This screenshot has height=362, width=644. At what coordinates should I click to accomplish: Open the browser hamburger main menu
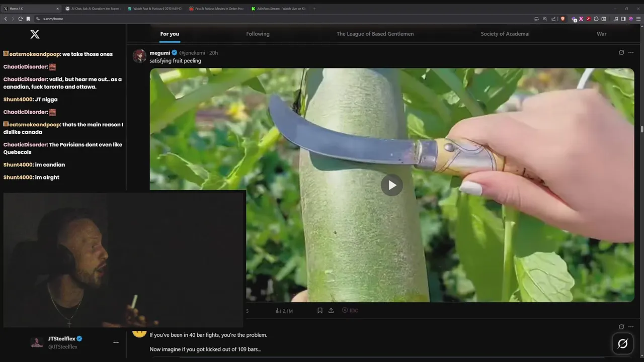tap(638, 19)
